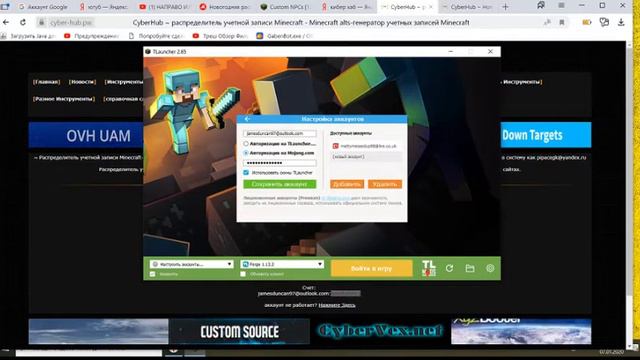Open the Разное Инструменты website menu item

tap(64, 99)
